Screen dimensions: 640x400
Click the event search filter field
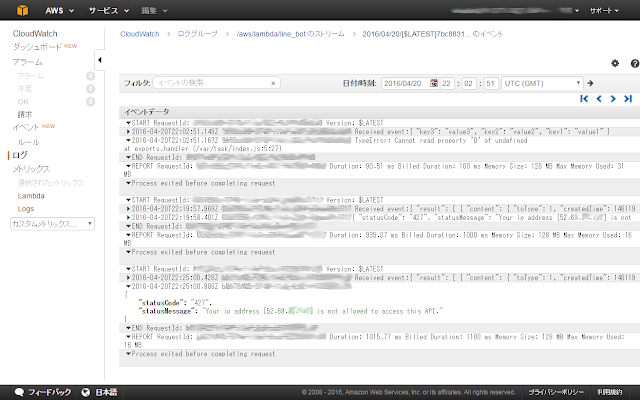point(216,83)
